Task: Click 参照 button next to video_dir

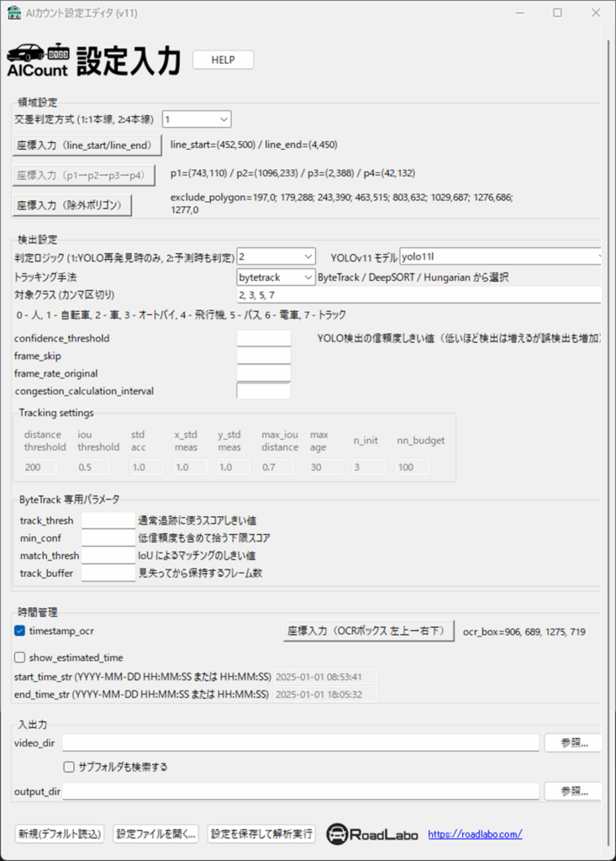Action: pyautogui.click(x=572, y=742)
